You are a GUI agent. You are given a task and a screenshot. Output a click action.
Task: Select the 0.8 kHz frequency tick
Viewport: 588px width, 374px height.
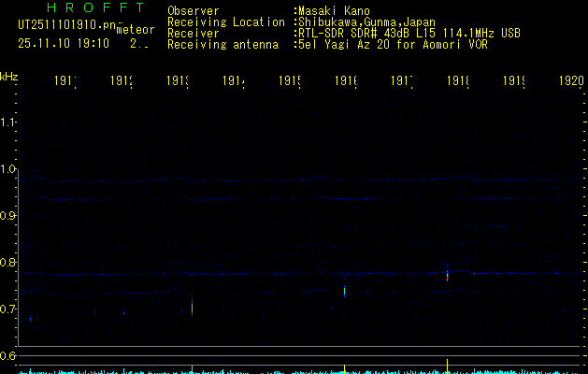[x=9, y=263]
